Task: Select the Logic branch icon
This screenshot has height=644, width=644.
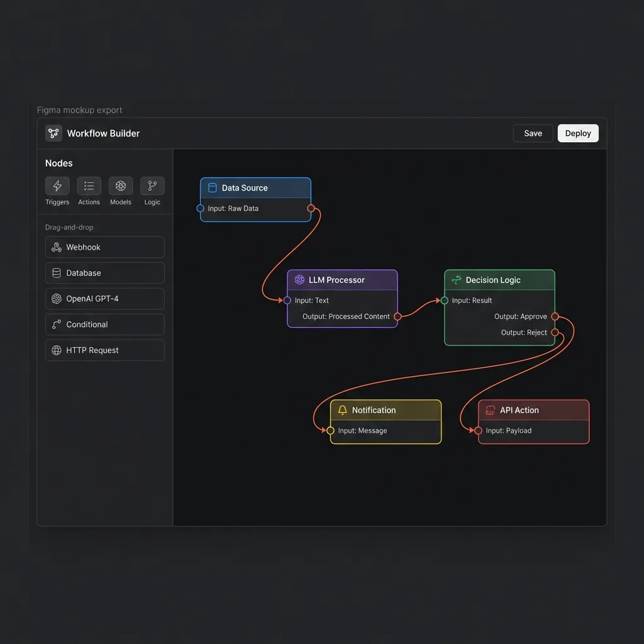Action: point(152,186)
